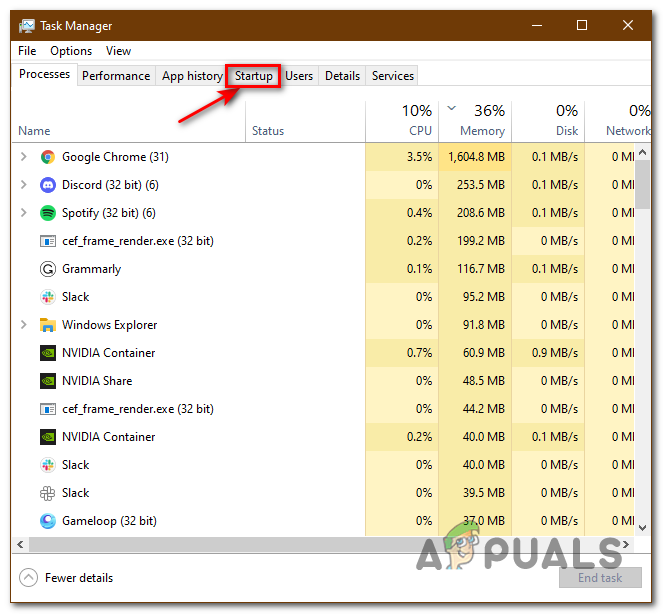Minimize the Task Manager window

click(x=537, y=25)
